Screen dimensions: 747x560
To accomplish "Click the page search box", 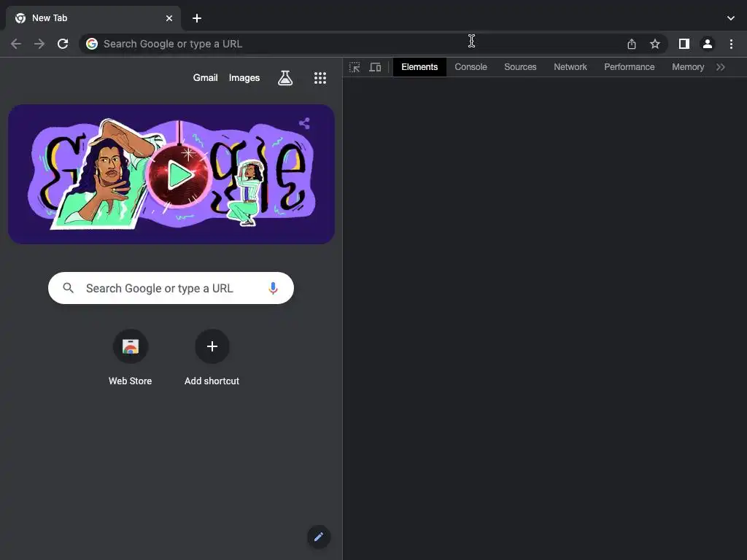I will (171, 288).
